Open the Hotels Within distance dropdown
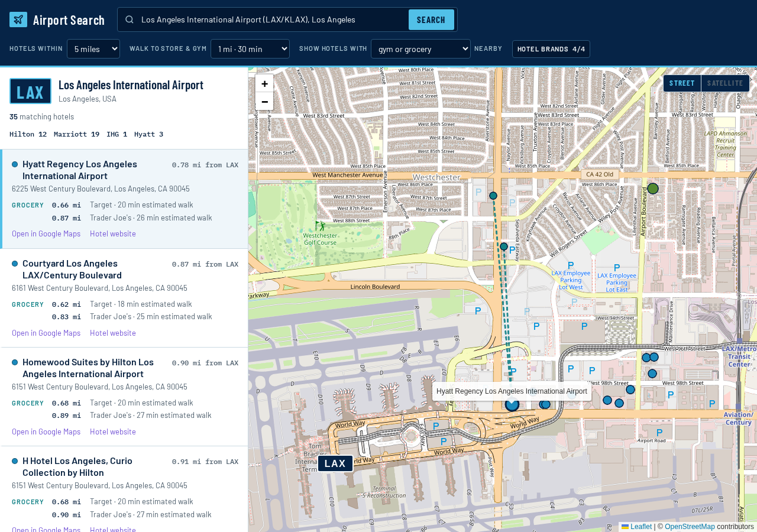The width and height of the screenshot is (757, 532). (93, 48)
